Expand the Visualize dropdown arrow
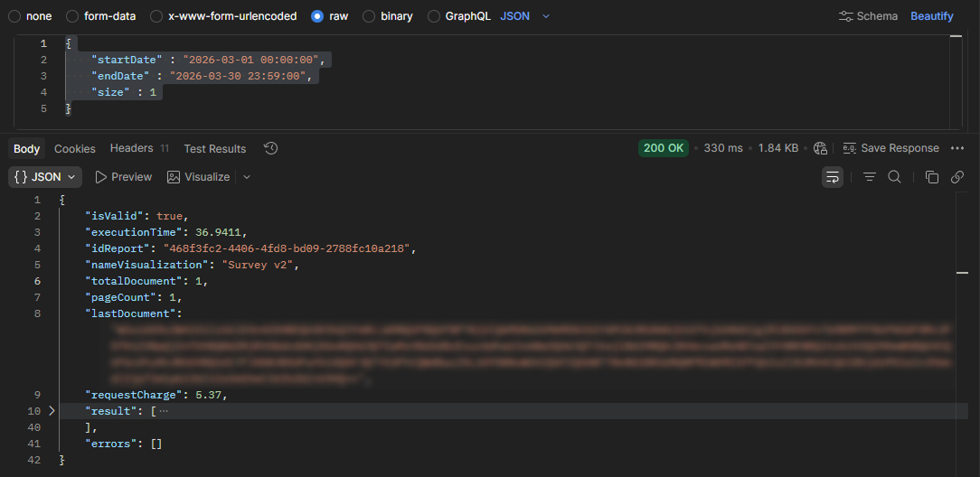 (247, 177)
